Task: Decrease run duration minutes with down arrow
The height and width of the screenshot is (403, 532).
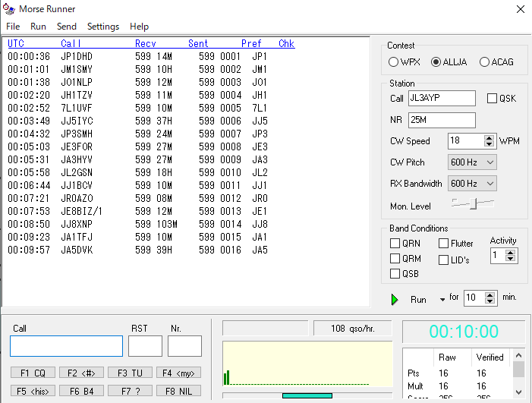Action: click(x=490, y=301)
